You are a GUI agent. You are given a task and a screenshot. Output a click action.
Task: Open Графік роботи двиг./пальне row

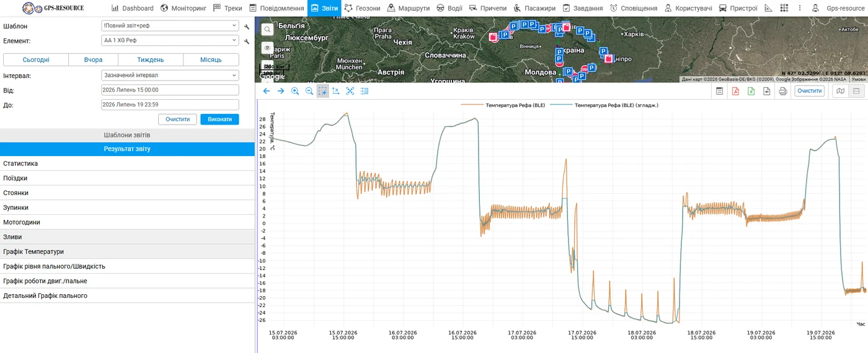coord(127,281)
